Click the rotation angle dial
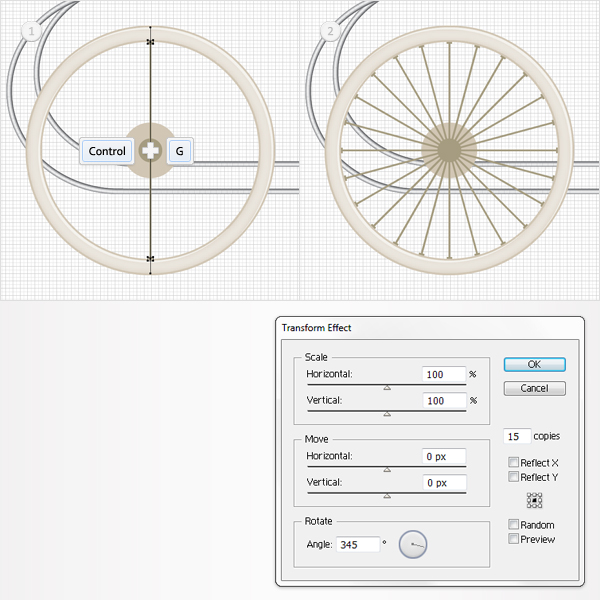600x600 pixels. click(413, 544)
